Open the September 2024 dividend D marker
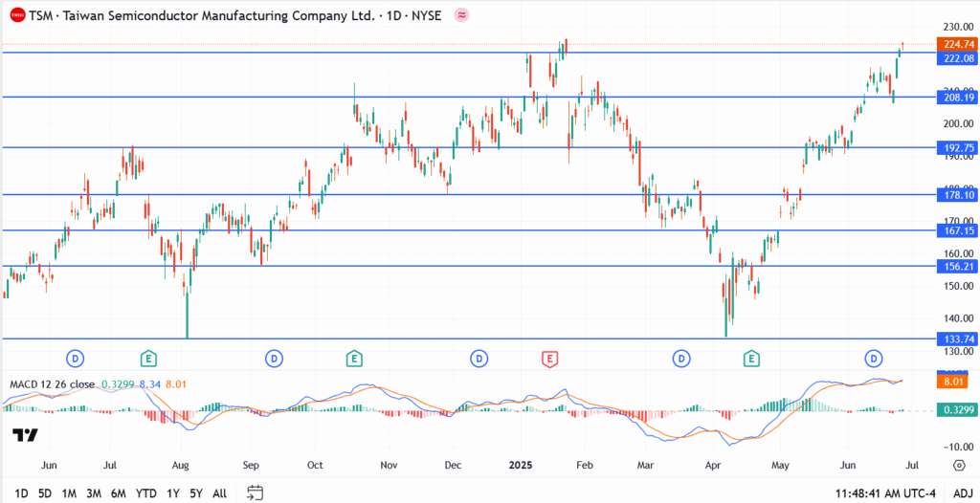Viewport: 980px width, 503px height. (273, 359)
